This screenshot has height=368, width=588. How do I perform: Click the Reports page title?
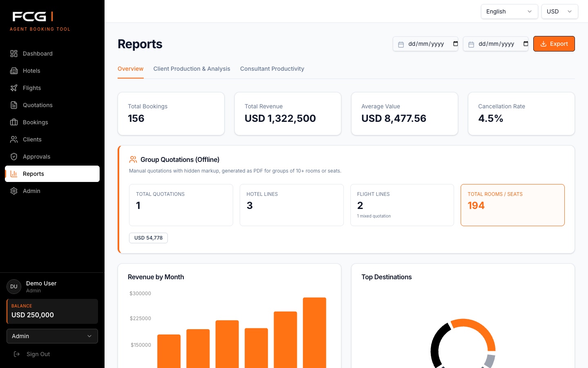(140, 44)
